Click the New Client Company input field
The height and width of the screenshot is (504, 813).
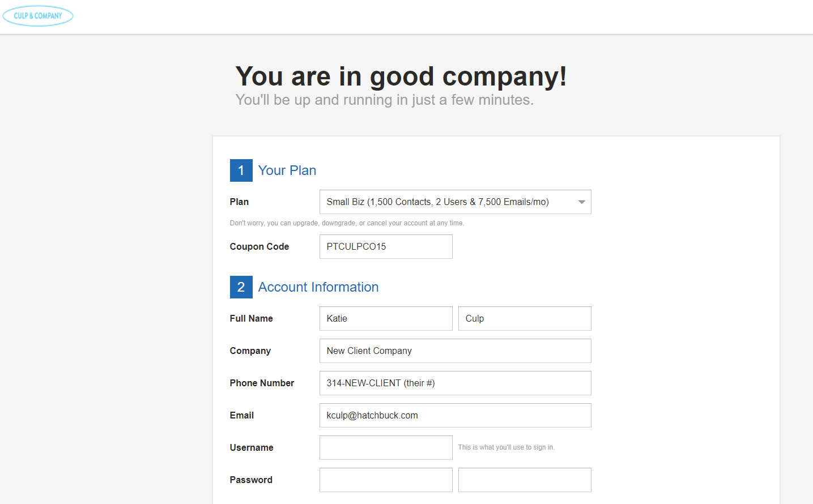(455, 351)
